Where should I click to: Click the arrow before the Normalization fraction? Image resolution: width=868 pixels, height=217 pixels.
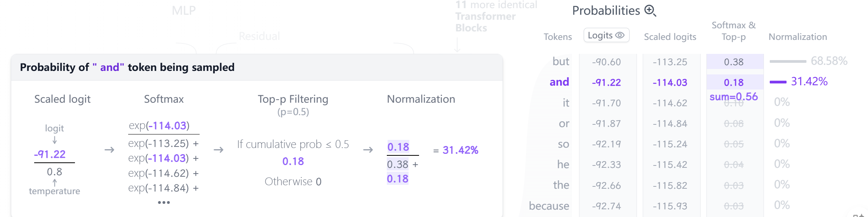click(x=368, y=150)
